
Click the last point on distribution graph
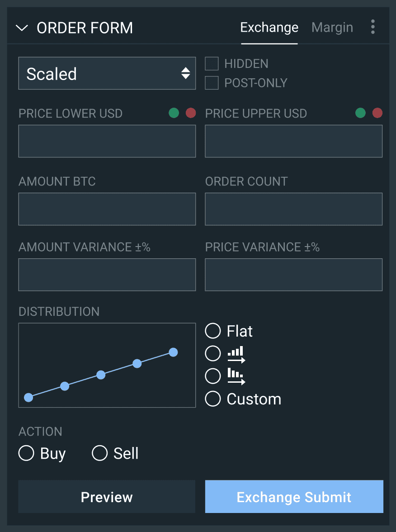[173, 352]
